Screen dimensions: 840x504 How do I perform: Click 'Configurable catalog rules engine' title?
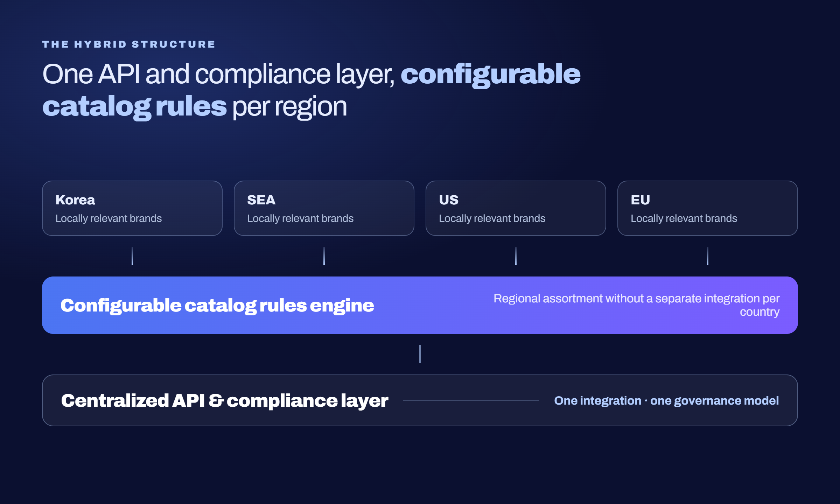point(217,306)
